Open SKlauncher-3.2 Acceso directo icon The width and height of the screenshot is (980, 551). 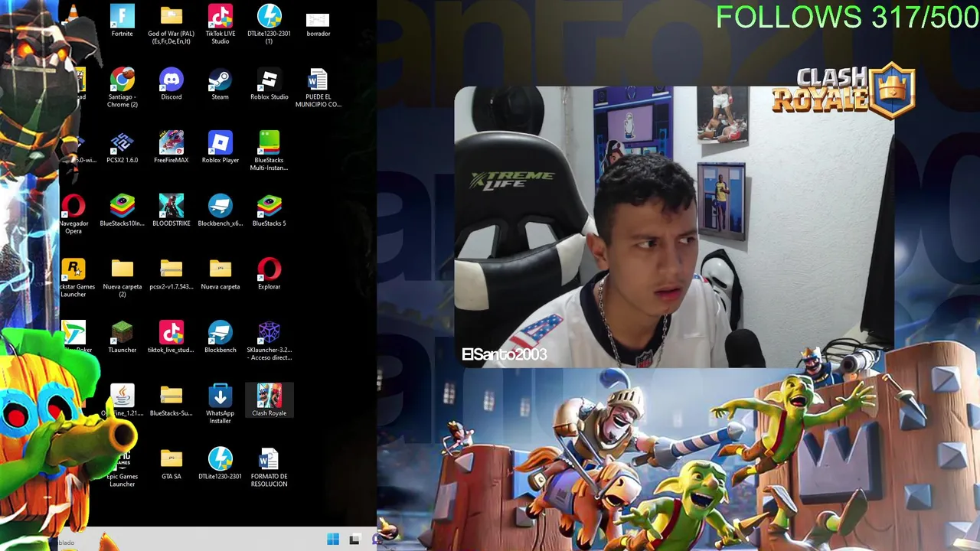point(269,341)
